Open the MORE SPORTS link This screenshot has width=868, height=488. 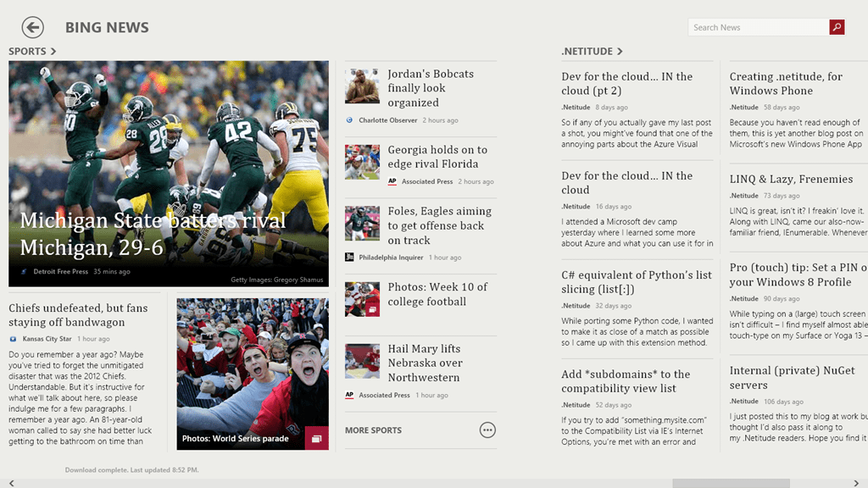pyautogui.click(x=373, y=430)
